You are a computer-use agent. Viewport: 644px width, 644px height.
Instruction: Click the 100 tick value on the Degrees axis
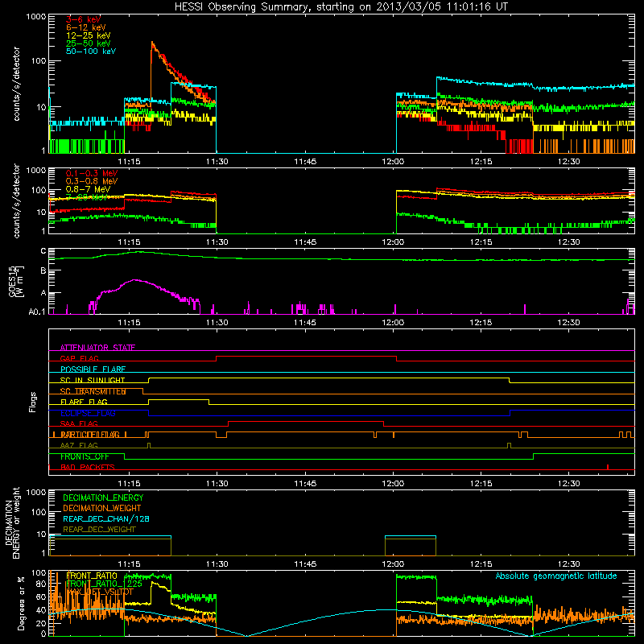tap(39, 573)
